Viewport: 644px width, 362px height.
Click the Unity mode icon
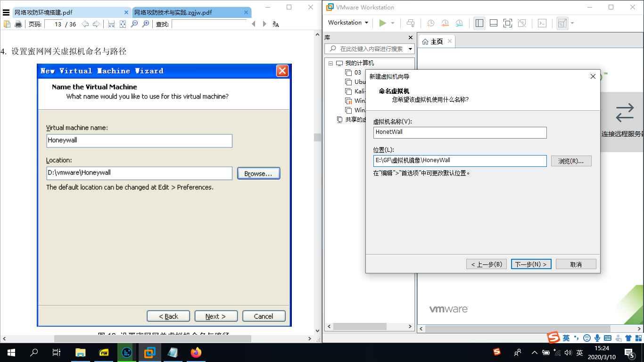(x=522, y=23)
